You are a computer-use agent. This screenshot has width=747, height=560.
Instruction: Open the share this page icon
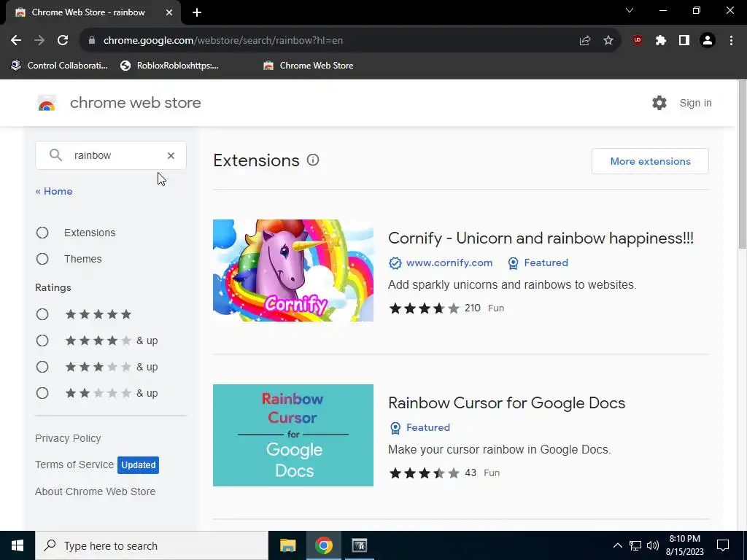[585, 41]
